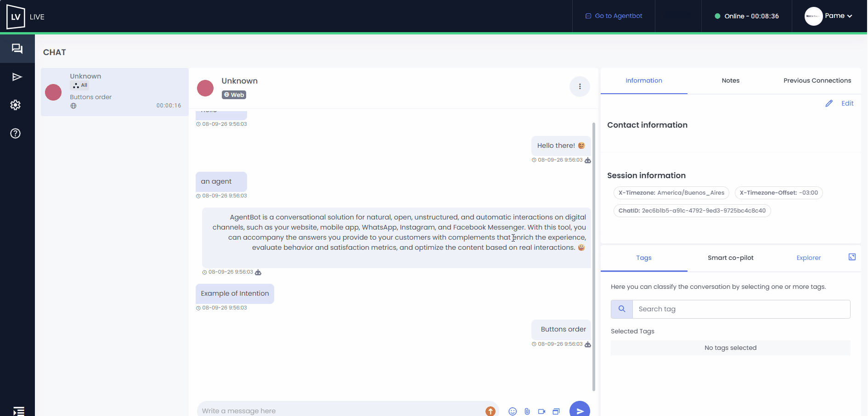This screenshot has height=416, width=868.
Task: Open the Explorer tab
Action: (x=809, y=258)
